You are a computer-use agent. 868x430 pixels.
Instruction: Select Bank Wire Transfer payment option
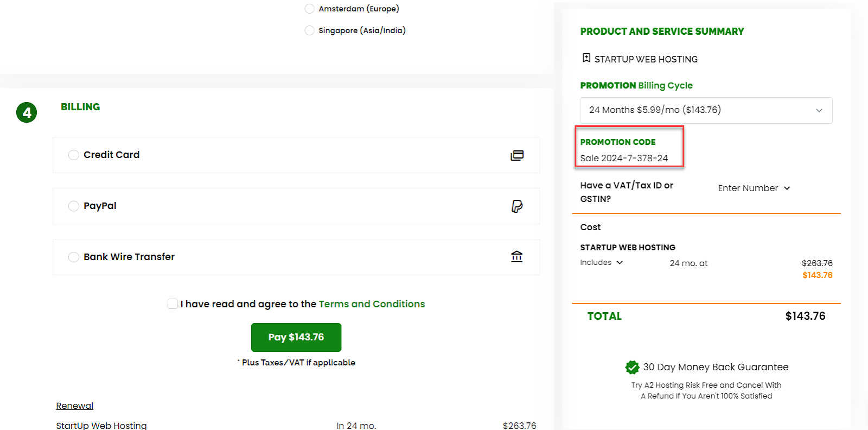[74, 257]
